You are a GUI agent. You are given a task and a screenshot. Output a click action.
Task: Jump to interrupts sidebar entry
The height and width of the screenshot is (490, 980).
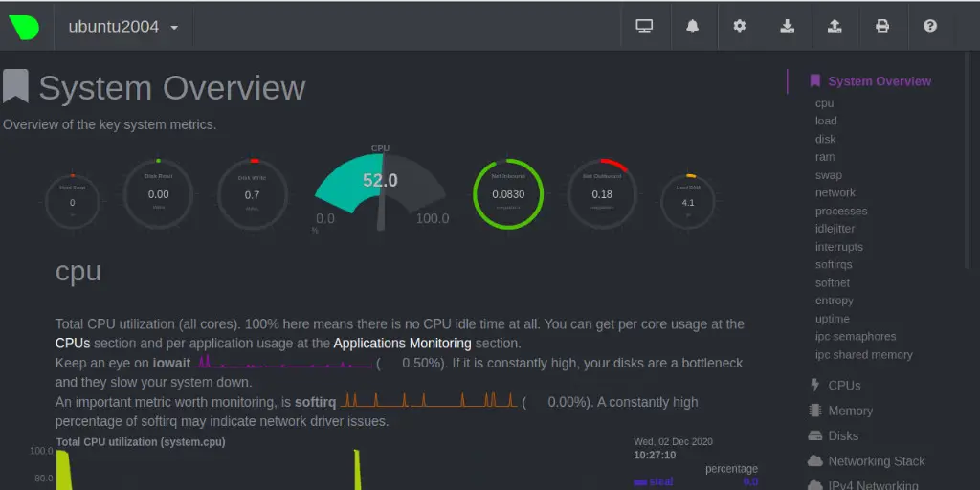click(x=838, y=247)
